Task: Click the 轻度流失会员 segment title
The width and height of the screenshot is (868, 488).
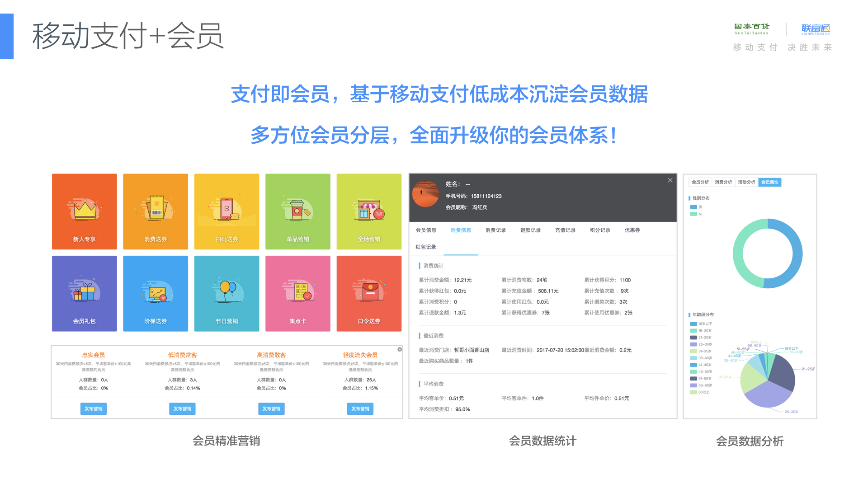Action: pyautogui.click(x=360, y=355)
